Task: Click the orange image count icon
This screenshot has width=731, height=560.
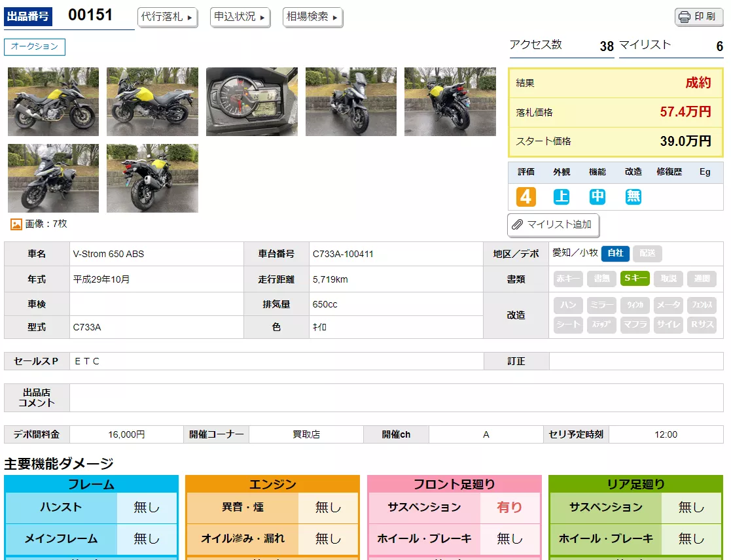Action: tap(16, 224)
